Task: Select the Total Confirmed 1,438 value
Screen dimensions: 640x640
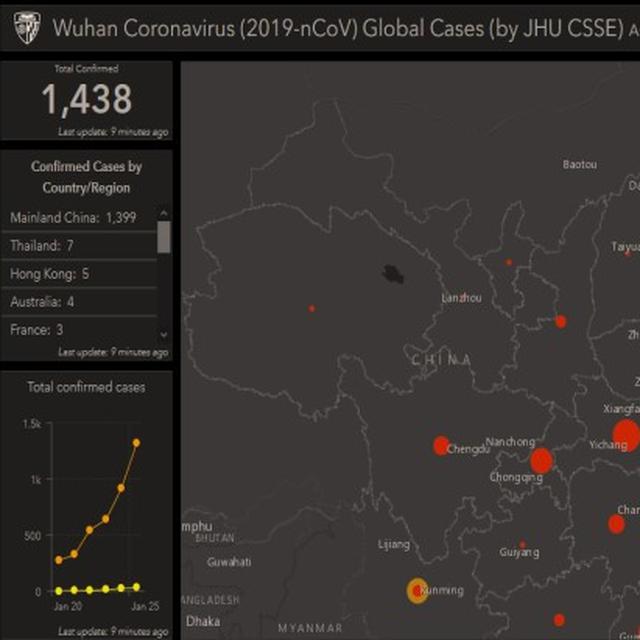Action: point(87,99)
